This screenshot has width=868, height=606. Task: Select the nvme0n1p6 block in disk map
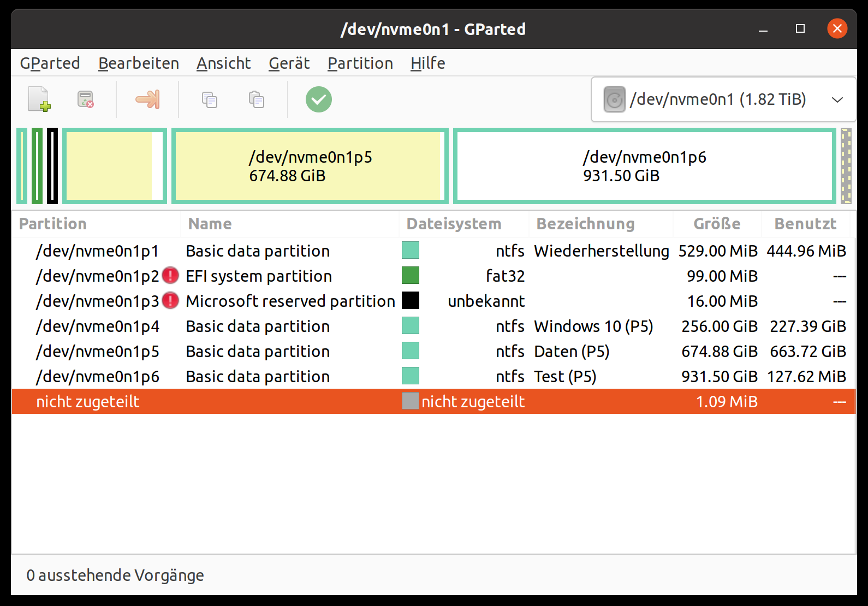tap(645, 166)
